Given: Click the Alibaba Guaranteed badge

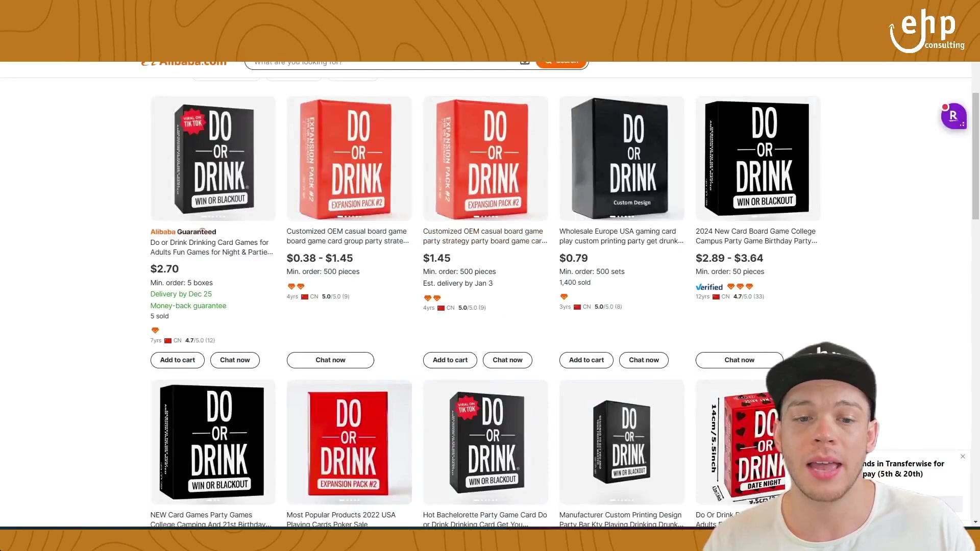Looking at the screenshot, I should point(183,232).
